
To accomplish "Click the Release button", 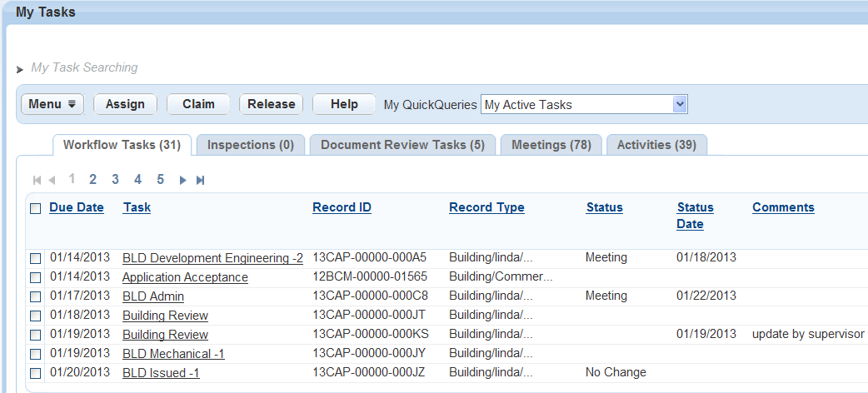I will [x=271, y=104].
